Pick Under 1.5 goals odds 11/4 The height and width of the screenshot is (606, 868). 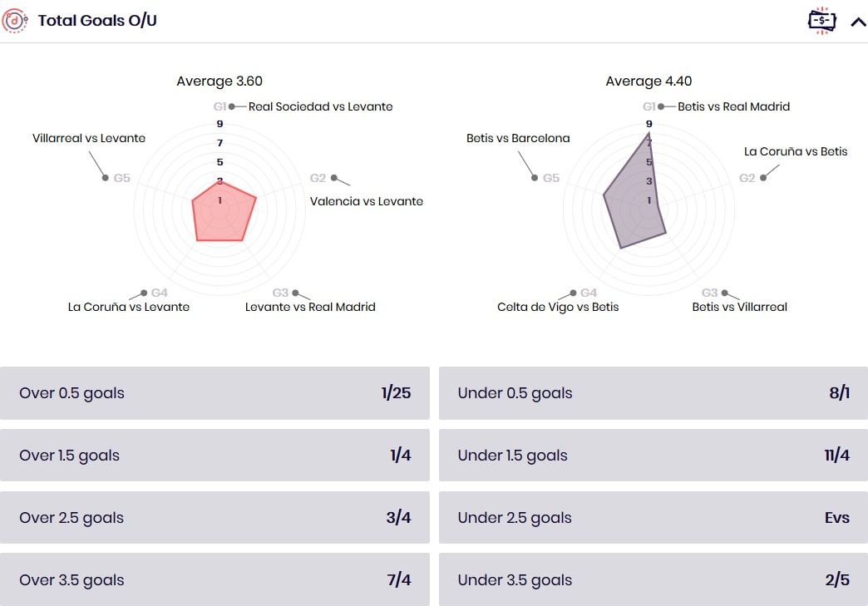point(653,456)
